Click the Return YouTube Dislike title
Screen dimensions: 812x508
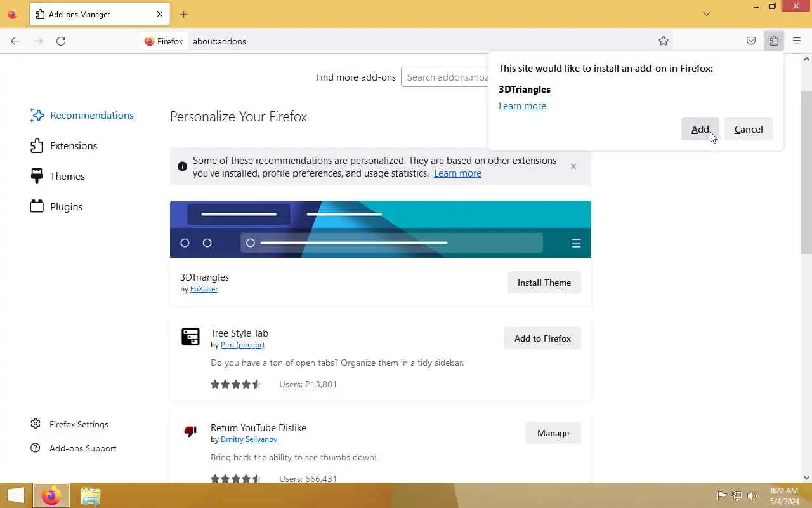(x=258, y=428)
